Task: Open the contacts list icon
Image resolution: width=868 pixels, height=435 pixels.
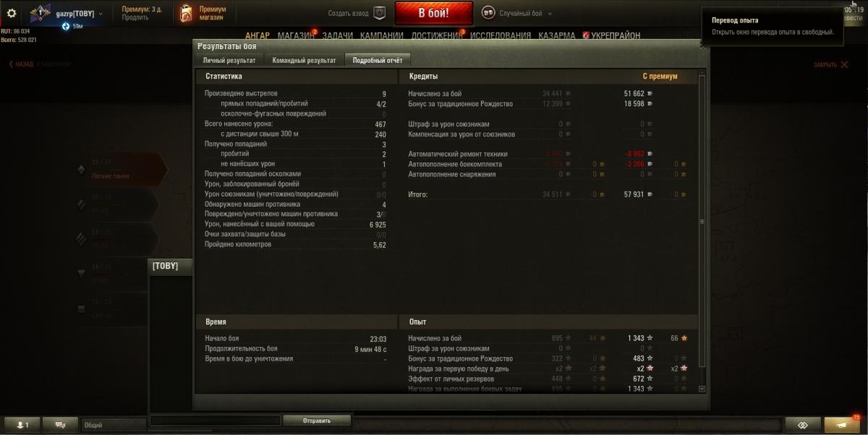Action: point(22,425)
